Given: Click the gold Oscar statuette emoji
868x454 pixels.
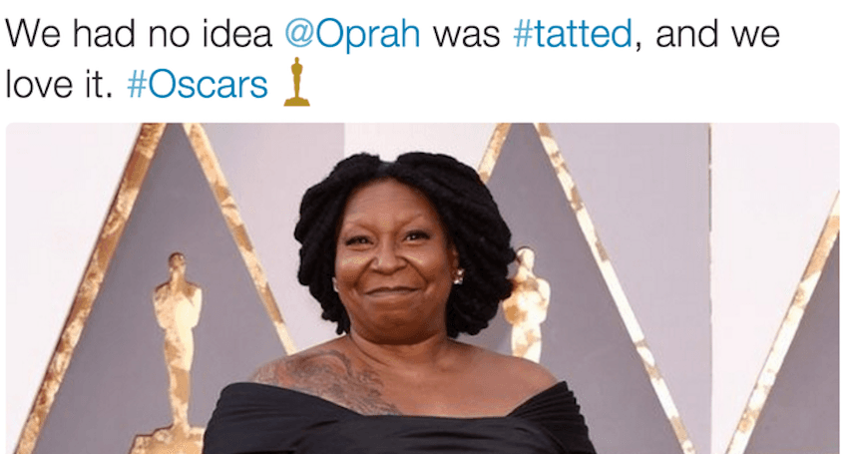Looking at the screenshot, I should click(x=296, y=82).
